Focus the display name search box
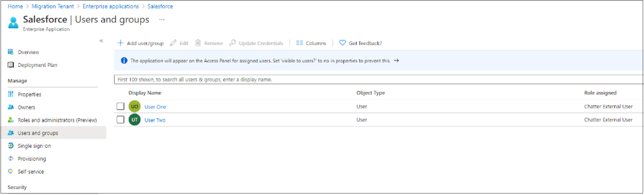The height and width of the screenshot is (195, 644). click(379, 79)
